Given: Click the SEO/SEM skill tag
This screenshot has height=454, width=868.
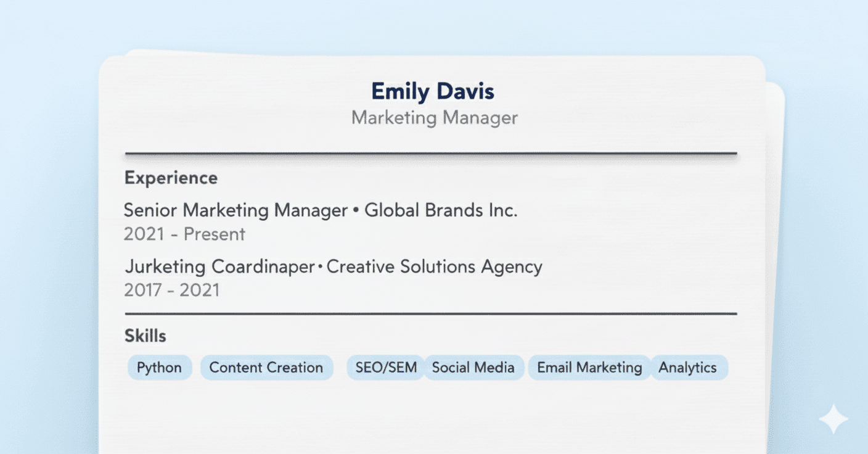Looking at the screenshot, I should [386, 368].
